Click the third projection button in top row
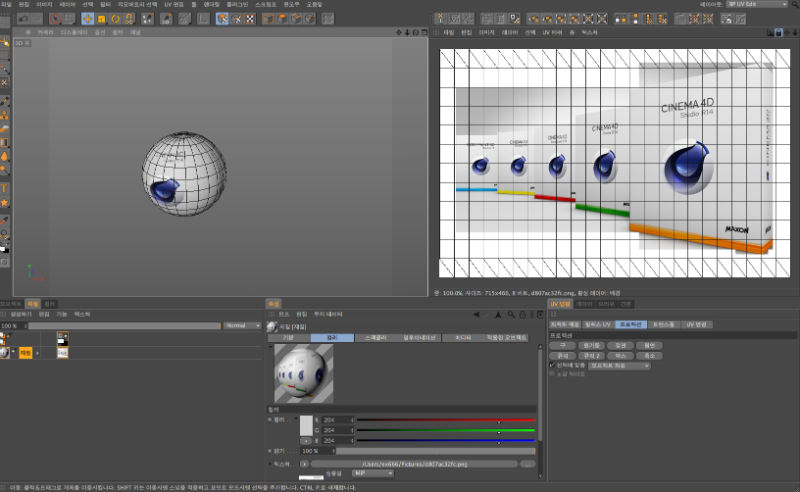This screenshot has height=492, width=800. (x=620, y=346)
